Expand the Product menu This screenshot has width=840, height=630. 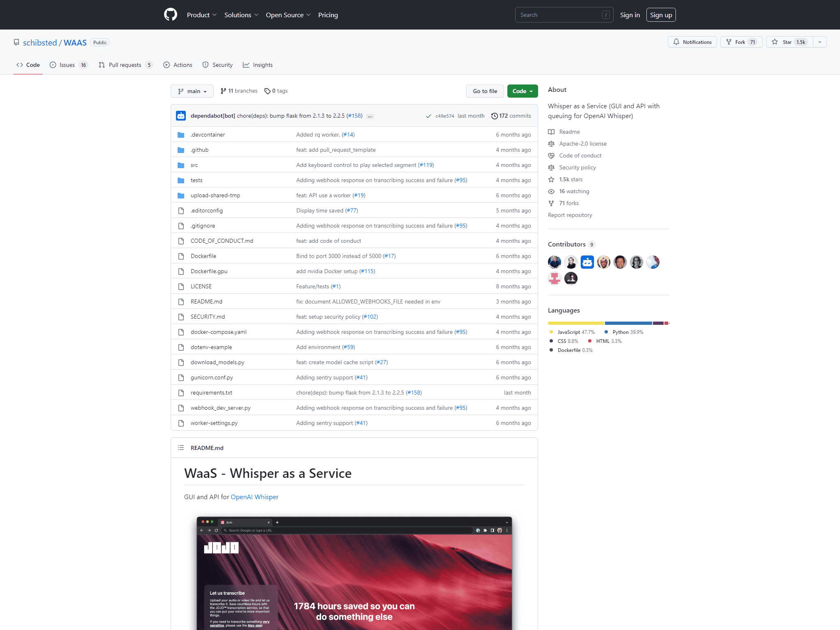[x=201, y=15]
